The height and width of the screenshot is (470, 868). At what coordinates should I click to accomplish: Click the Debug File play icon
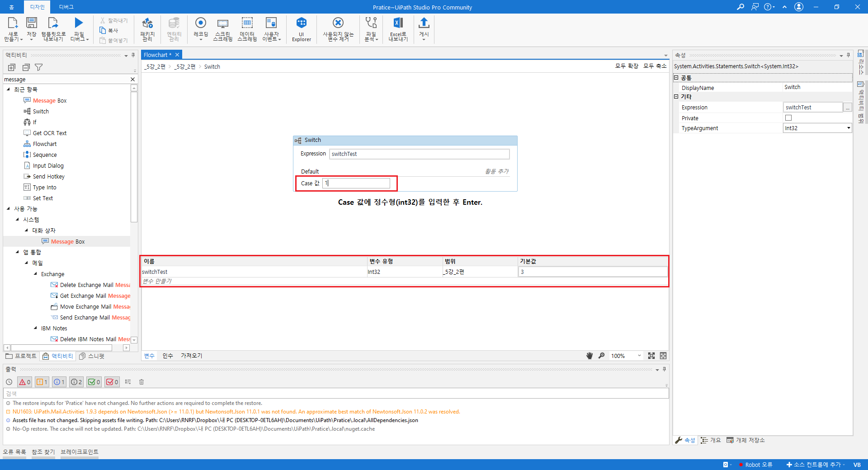[x=79, y=23]
